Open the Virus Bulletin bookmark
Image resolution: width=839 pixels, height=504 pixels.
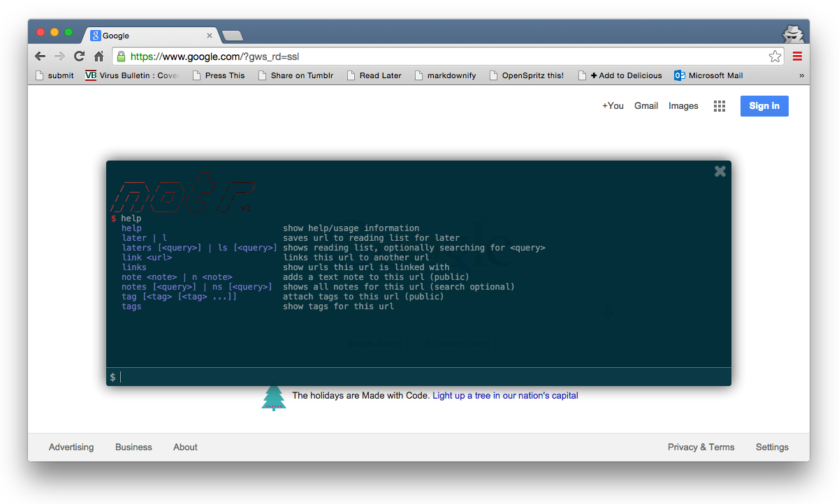pyautogui.click(x=133, y=75)
